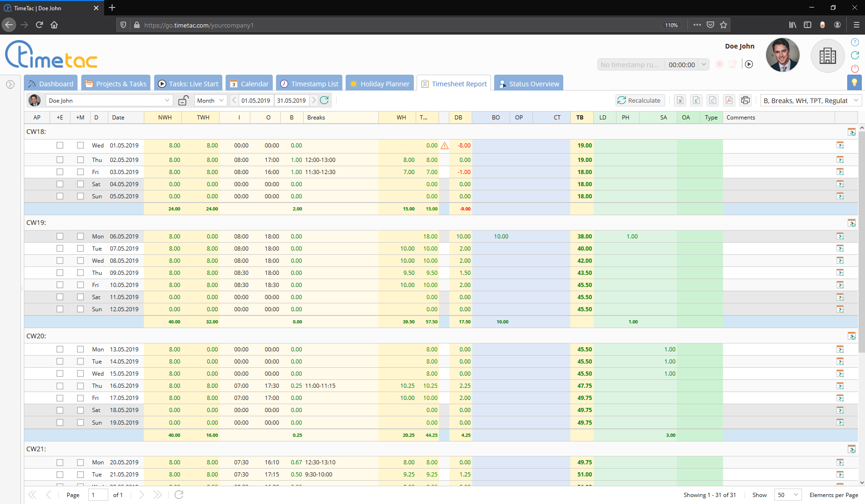Check the +E box for Fri 03.05.2019
The width and height of the screenshot is (865, 504).
coord(60,172)
